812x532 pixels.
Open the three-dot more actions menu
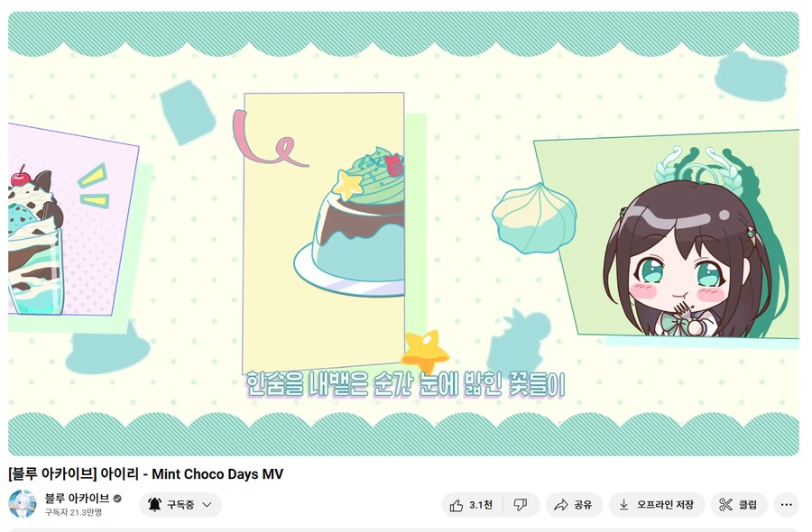coord(786,505)
